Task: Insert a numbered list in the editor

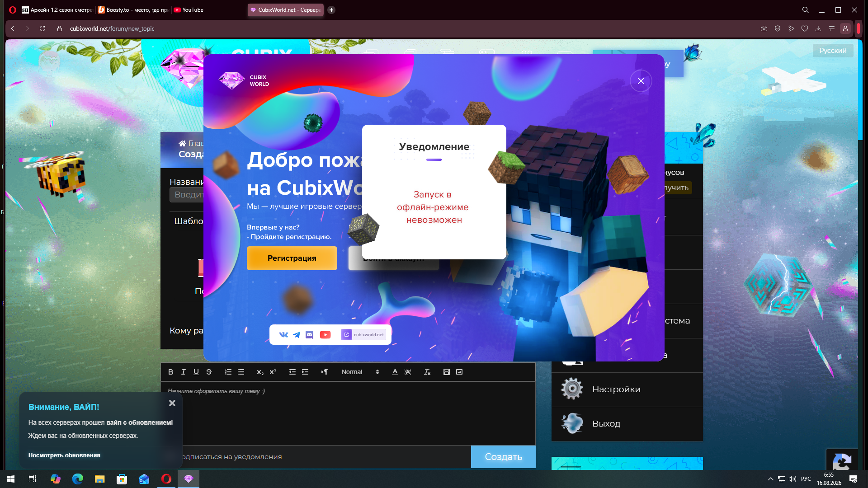Action: point(228,372)
